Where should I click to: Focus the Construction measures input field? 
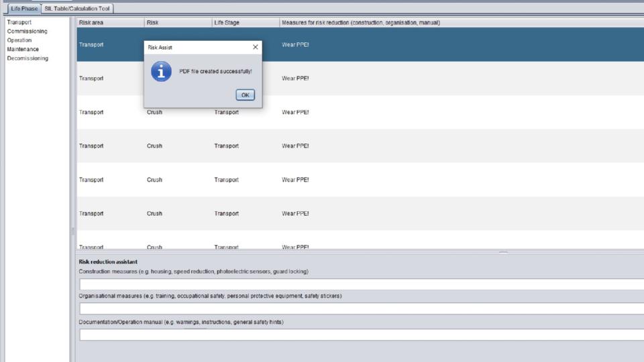[361, 284]
